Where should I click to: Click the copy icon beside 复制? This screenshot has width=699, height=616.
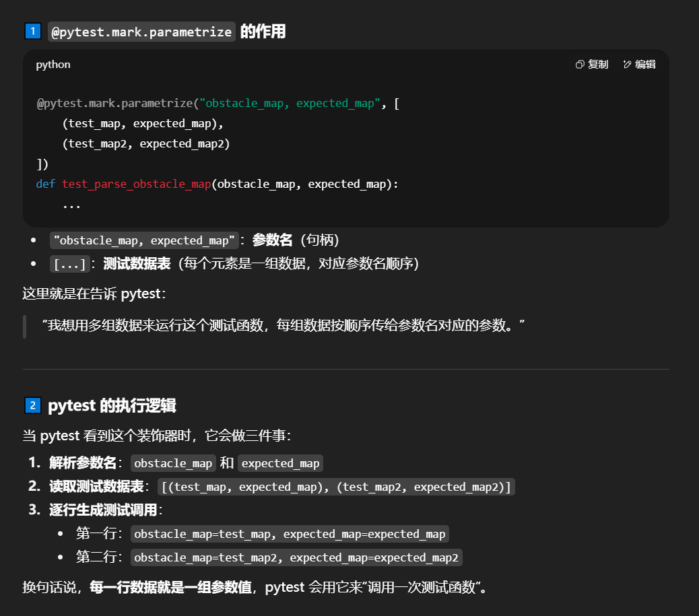[580, 65]
